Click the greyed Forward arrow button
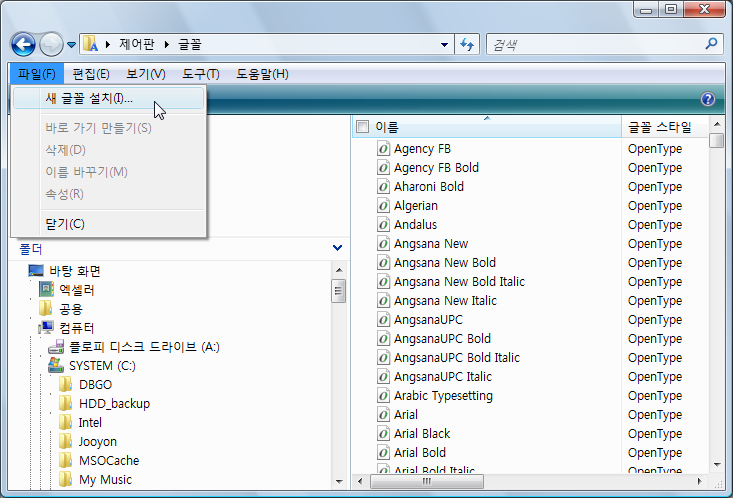 [x=51, y=45]
